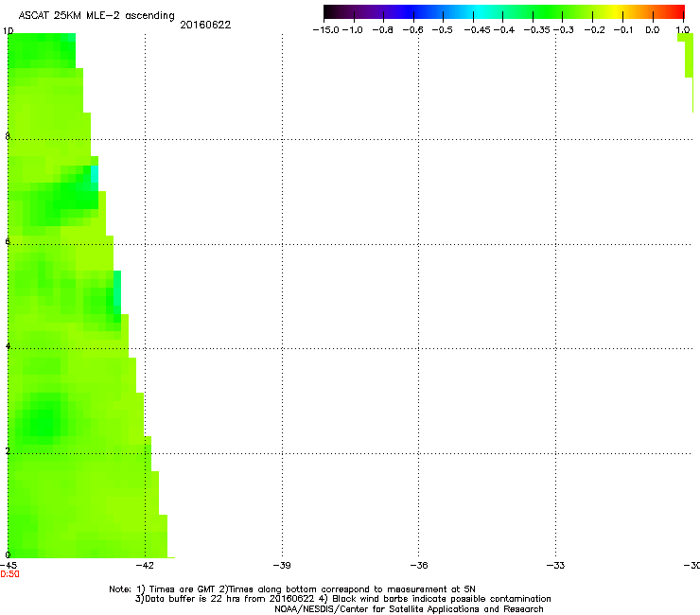The height and width of the screenshot is (615, 700).
Task: Click the latitude axis label "2"
Action: (8, 450)
